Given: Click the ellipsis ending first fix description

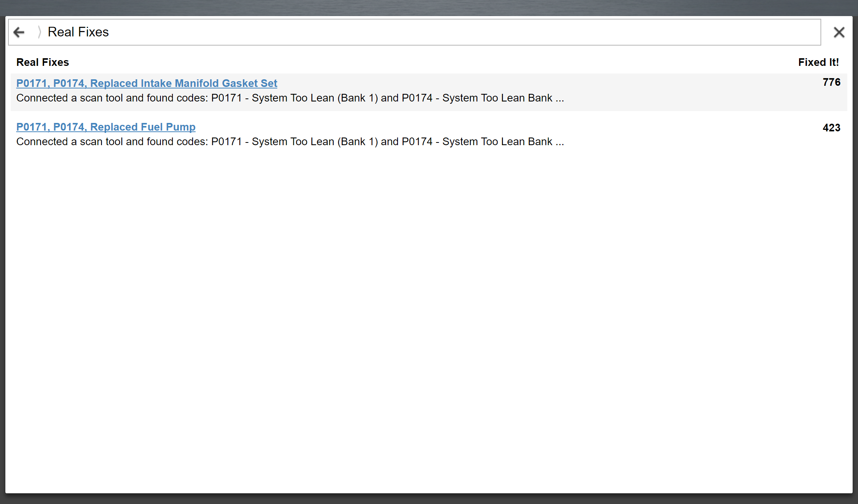Looking at the screenshot, I should (560, 99).
